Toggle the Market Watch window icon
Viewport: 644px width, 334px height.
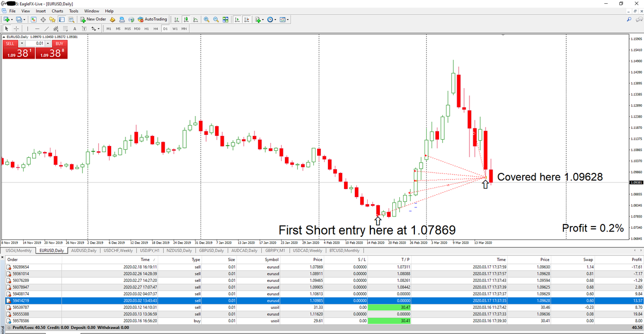point(34,19)
